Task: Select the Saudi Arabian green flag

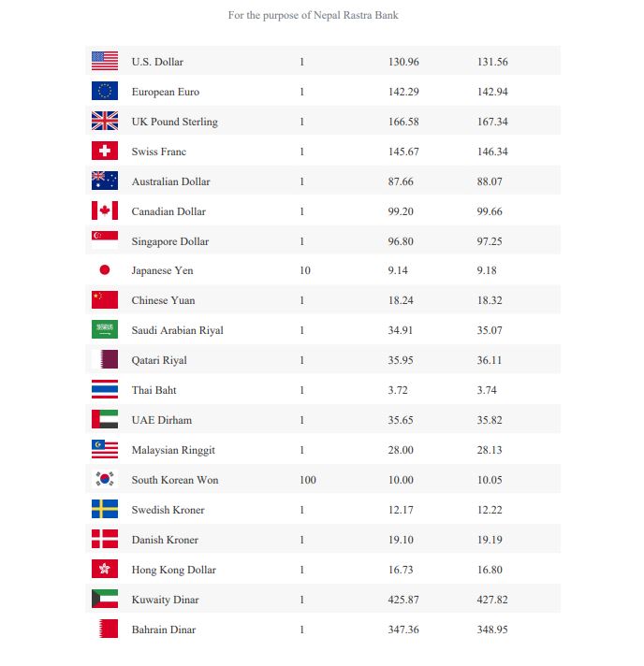Action: [x=105, y=329]
